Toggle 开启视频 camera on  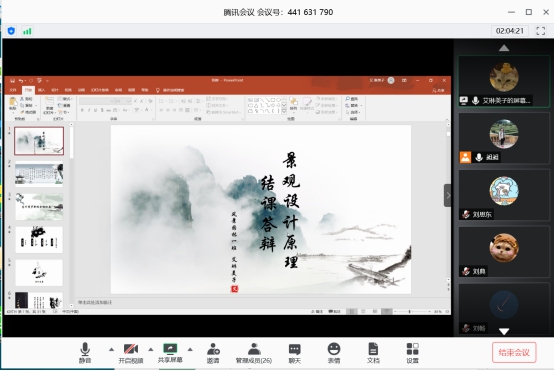(x=131, y=353)
